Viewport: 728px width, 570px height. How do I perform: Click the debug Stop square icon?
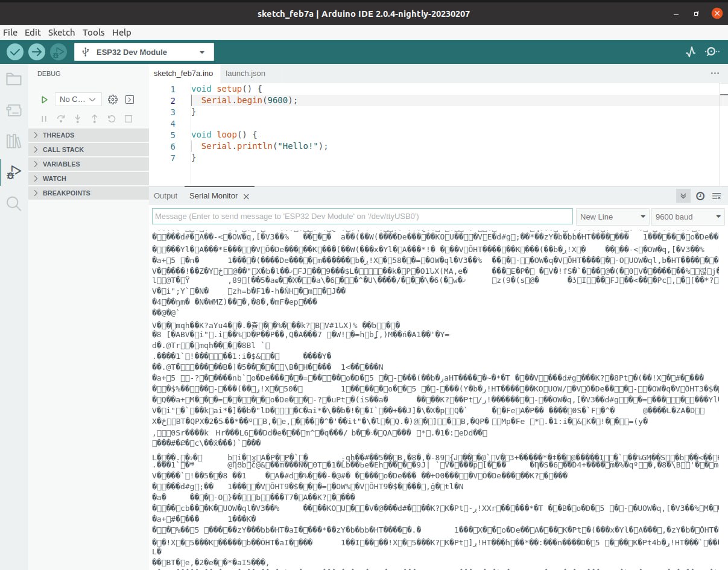(x=128, y=119)
